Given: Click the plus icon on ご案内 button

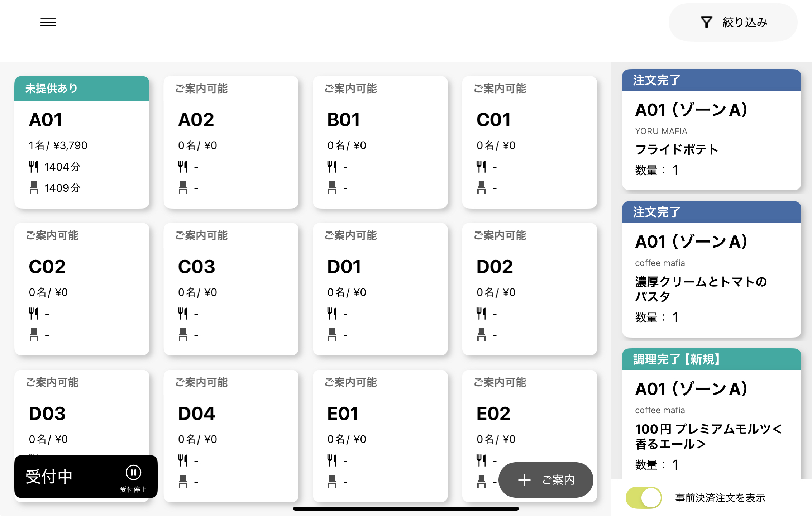Looking at the screenshot, I should click(x=524, y=480).
